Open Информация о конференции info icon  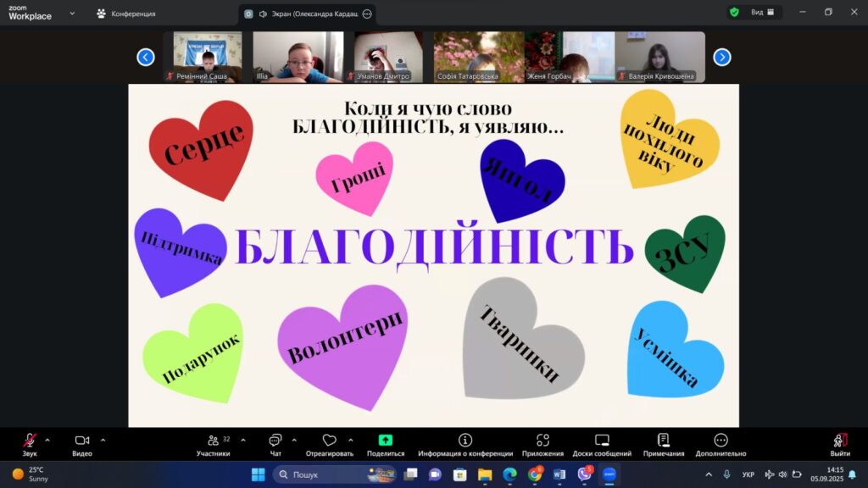click(465, 441)
